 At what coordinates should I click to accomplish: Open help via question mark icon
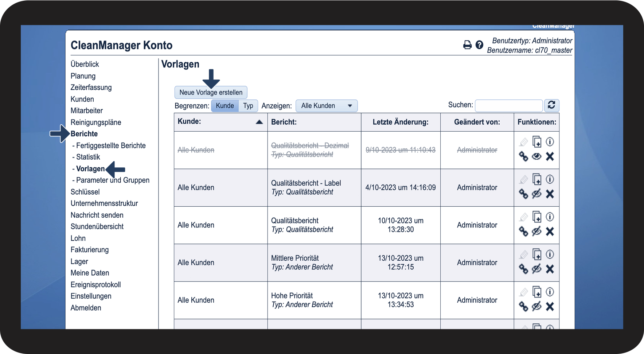[479, 45]
